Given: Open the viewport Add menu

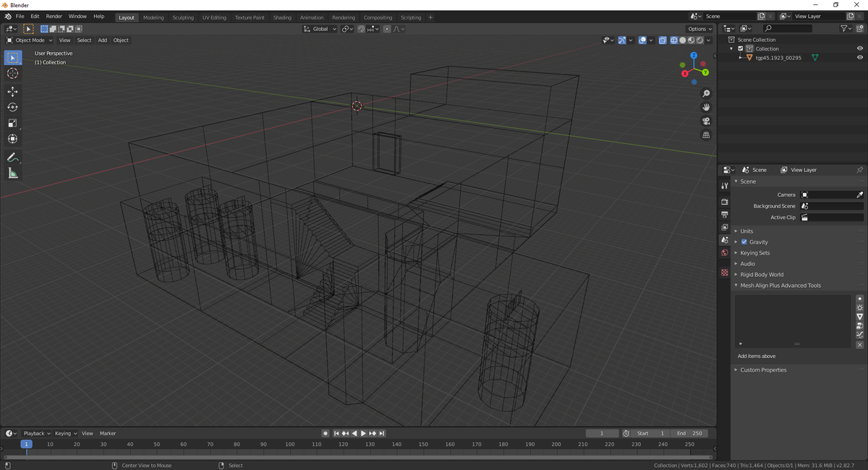Looking at the screenshot, I should point(103,40).
